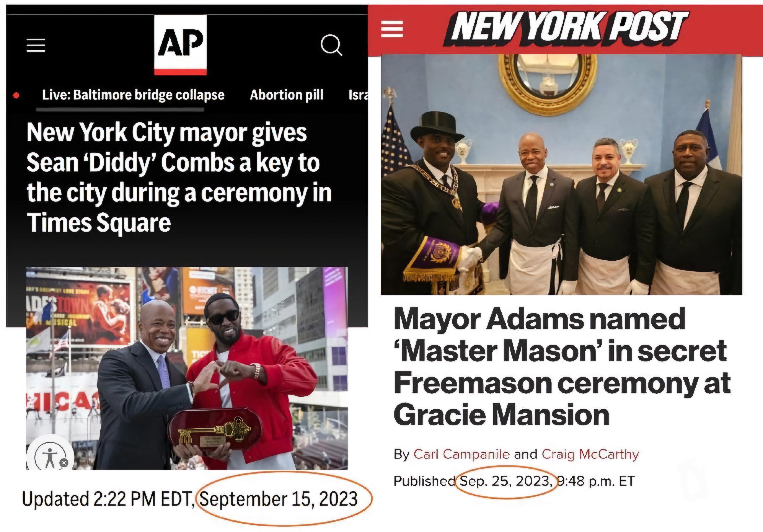Click the AP logo

tap(180, 45)
